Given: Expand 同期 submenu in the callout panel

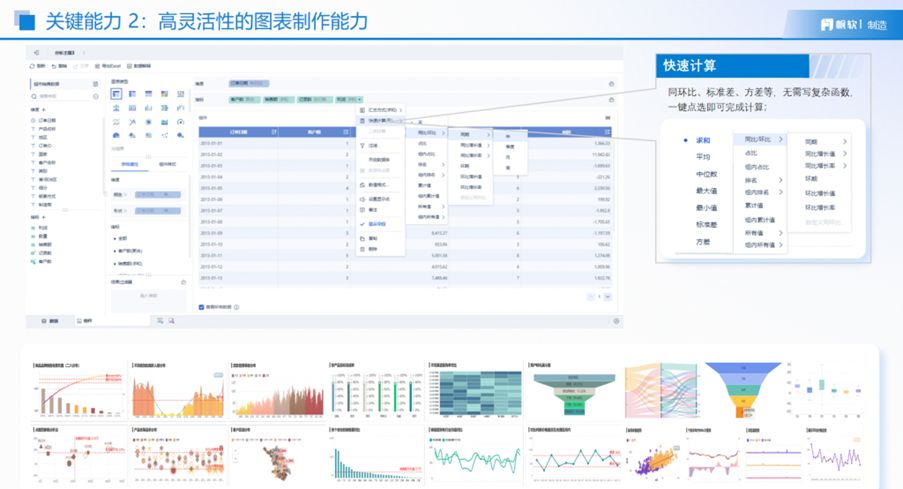Looking at the screenshot, I should (825, 142).
